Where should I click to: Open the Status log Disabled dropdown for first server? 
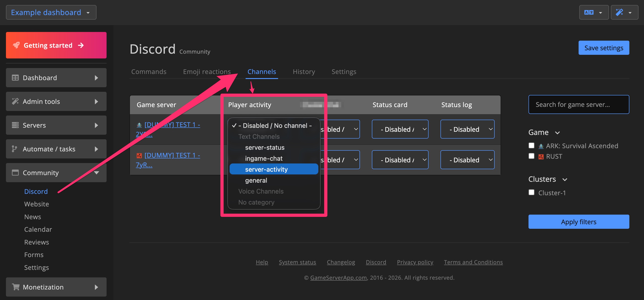(467, 129)
